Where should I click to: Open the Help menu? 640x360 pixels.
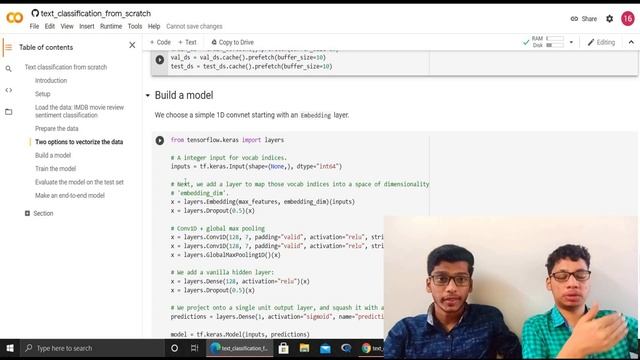click(154, 26)
